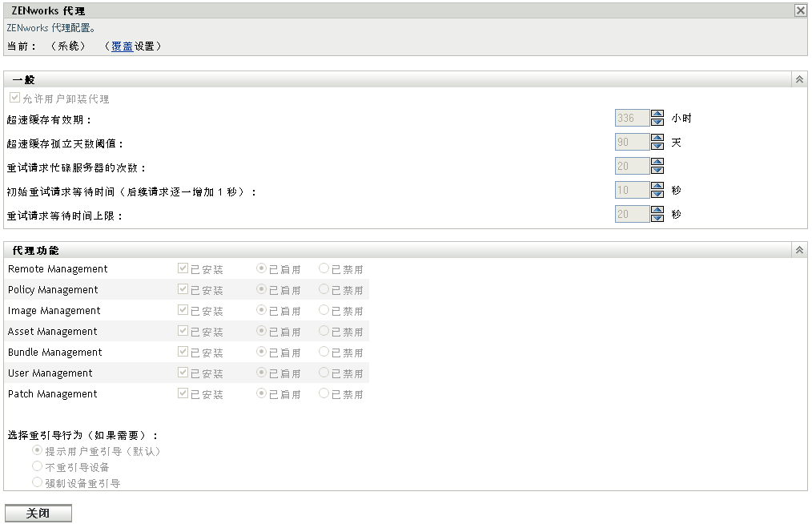Increase 超速缓存孤立天数阈值 with the up arrow
Screen dimensions: 812x524
657,138
